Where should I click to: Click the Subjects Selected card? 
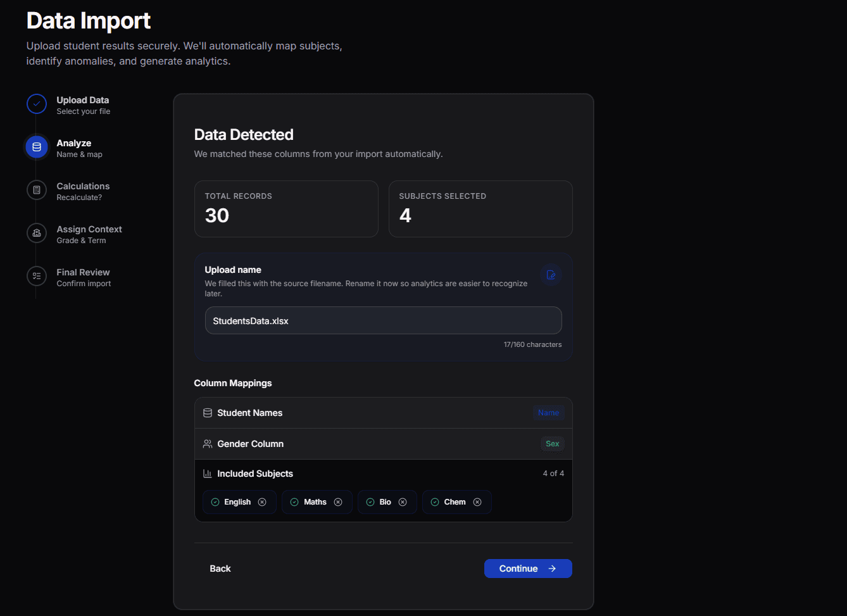[x=480, y=209]
